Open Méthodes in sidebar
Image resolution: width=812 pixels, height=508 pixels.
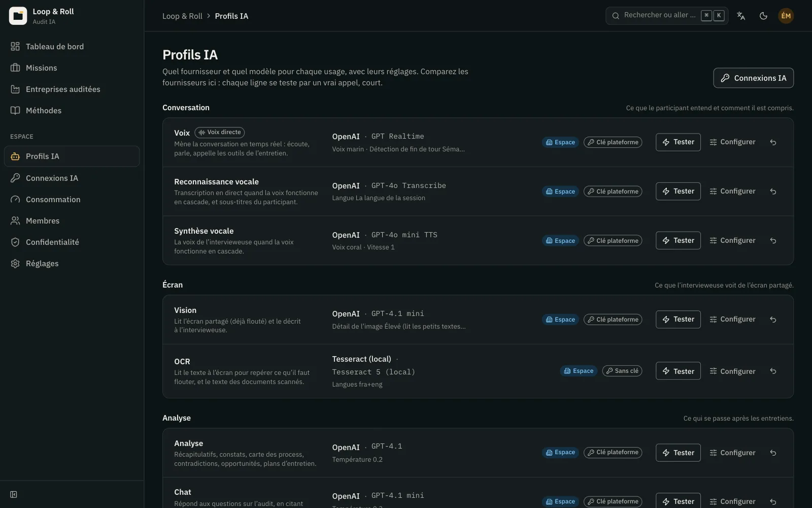coord(72,110)
